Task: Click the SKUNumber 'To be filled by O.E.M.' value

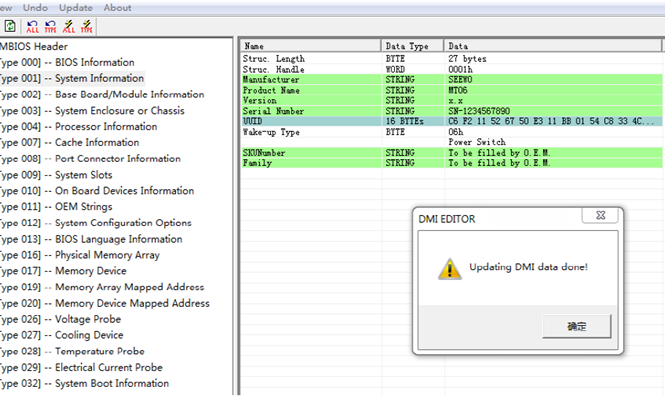Action: [499, 153]
